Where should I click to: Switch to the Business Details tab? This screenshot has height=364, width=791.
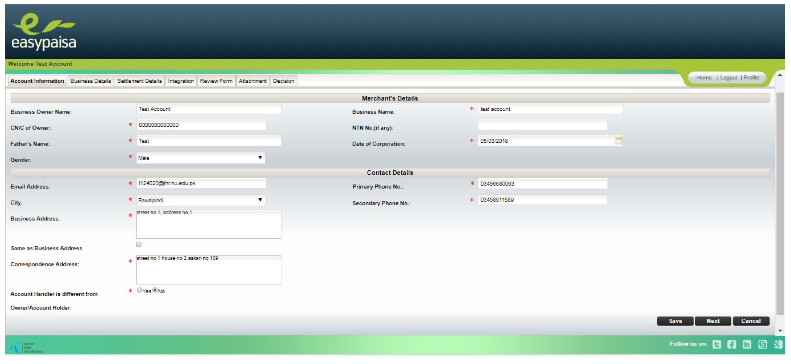[91, 81]
